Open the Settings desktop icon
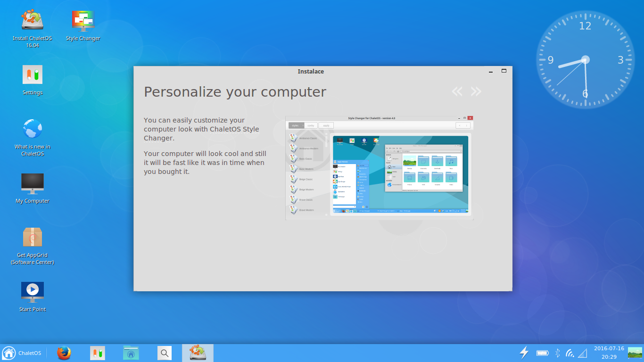644x362 pixels. point(33,80)
